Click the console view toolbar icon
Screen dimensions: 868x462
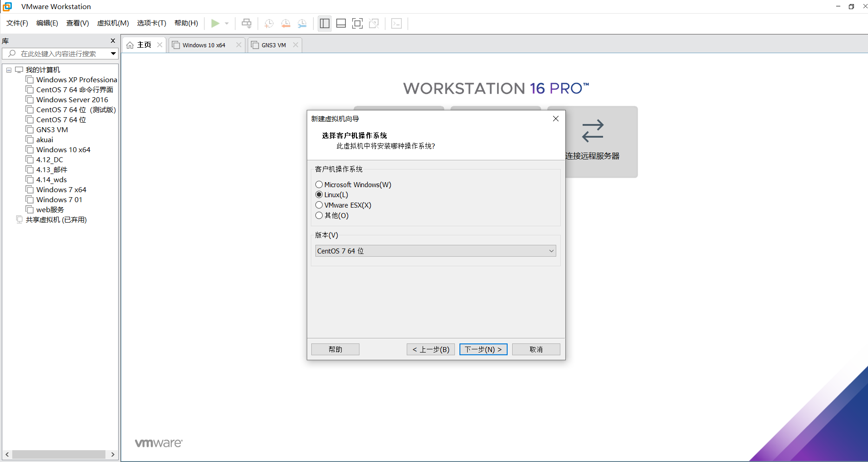396,23
